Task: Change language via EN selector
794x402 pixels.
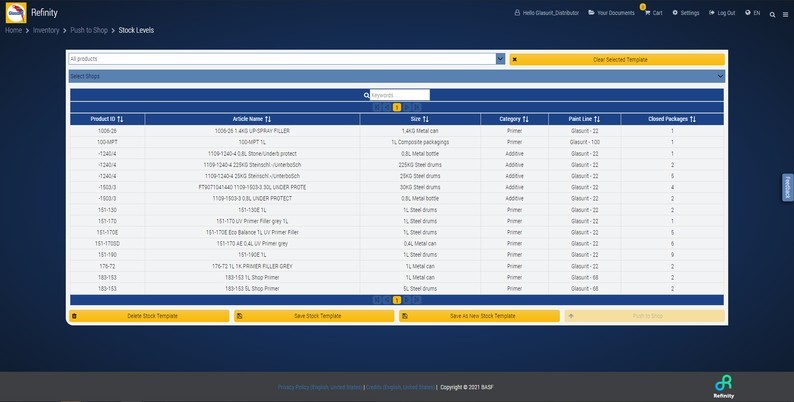Action: click(x=752, y=13)
